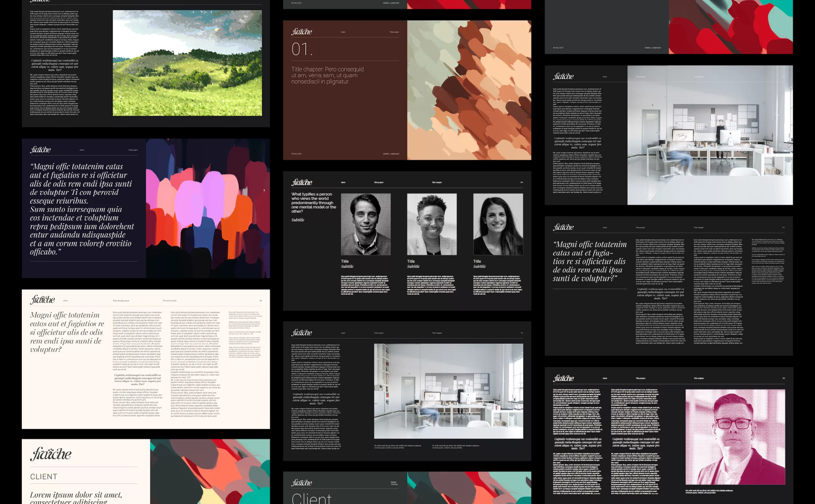
Task: Click the "01." chapter number
Action: (302, 50)
